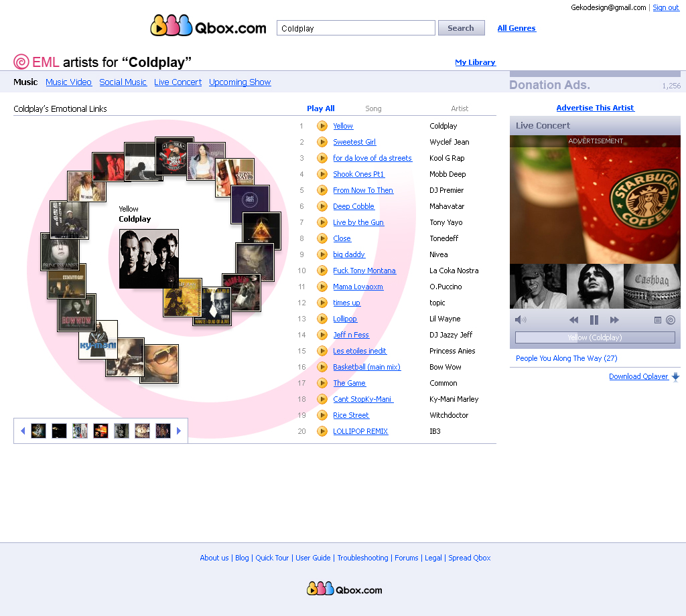Click the Cashbag thumbnail in player
This screenshot has width=686, height=616.
tap(652, 286)
